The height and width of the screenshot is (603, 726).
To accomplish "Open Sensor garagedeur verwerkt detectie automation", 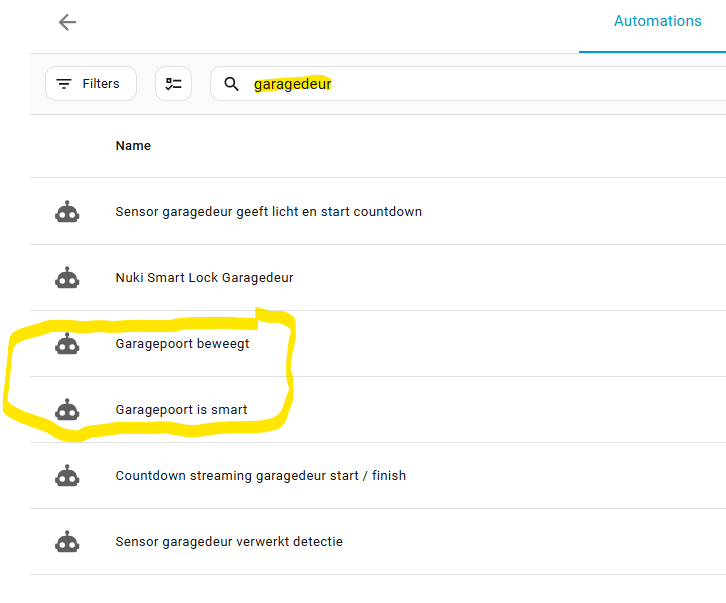I will click(229, 542).
